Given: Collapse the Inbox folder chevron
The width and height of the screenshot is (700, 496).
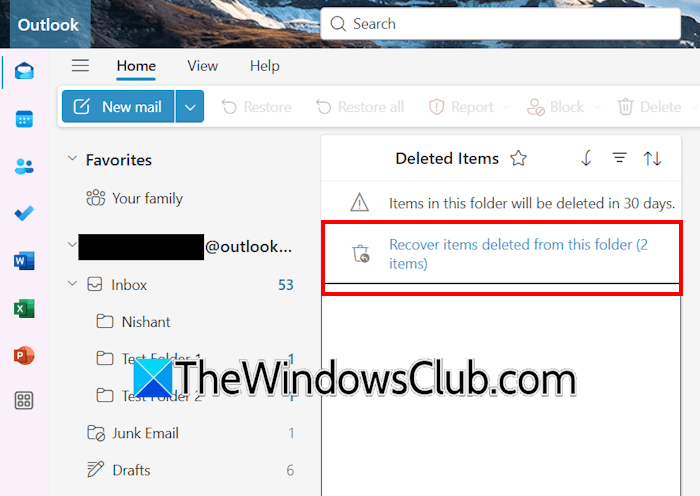Looking at the screenshot, I should 72,283.
